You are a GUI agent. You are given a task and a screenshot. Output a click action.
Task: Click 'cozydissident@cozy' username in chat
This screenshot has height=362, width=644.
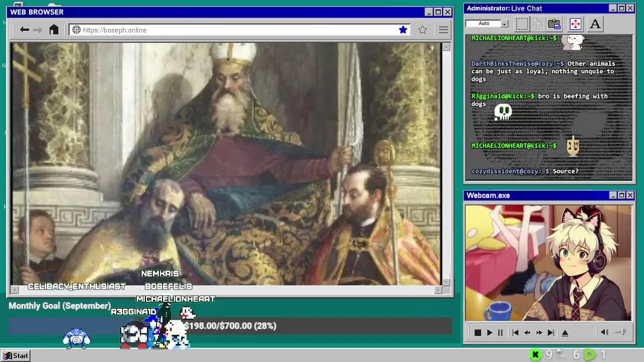pos(509,171)
